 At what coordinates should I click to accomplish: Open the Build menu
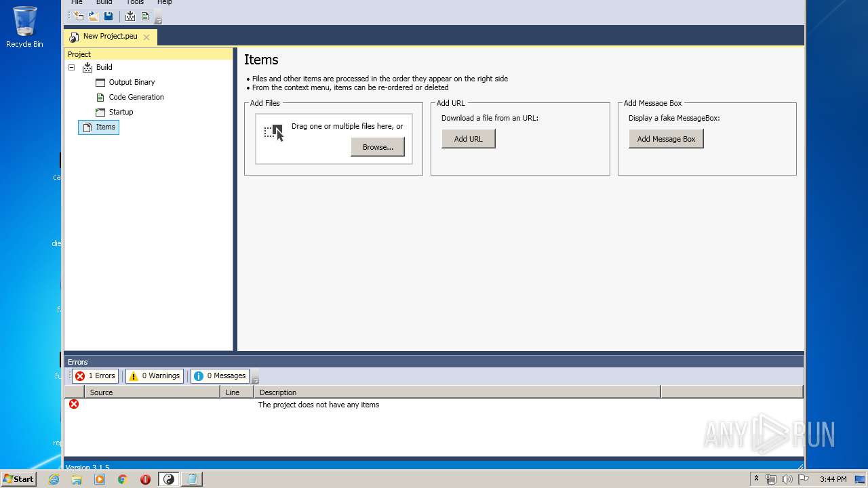coord(104,3)
